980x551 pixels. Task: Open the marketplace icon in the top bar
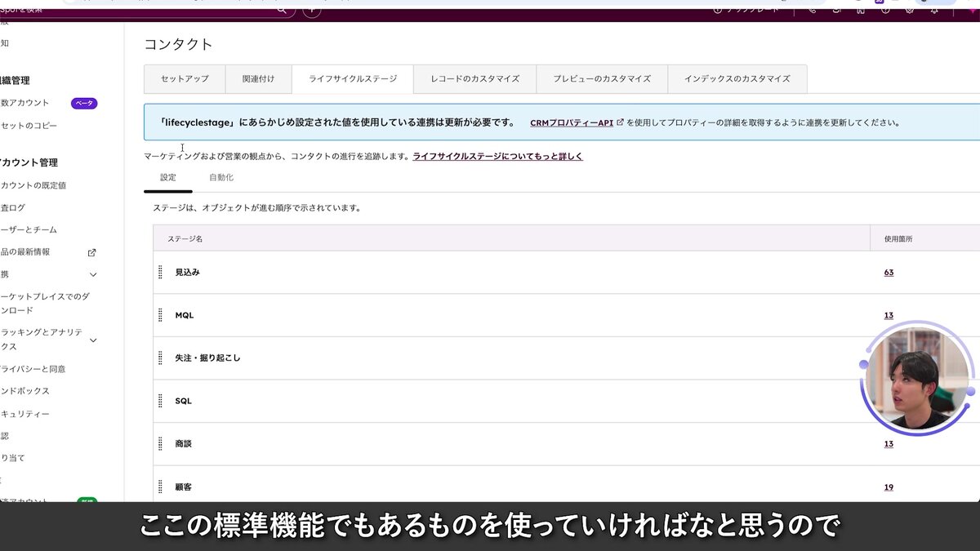(x=858, y=11)
